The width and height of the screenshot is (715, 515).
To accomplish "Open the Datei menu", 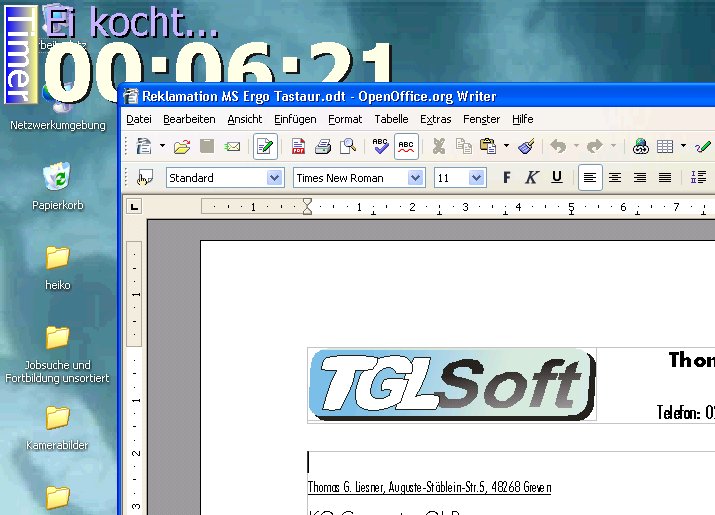I will [139, 120].
